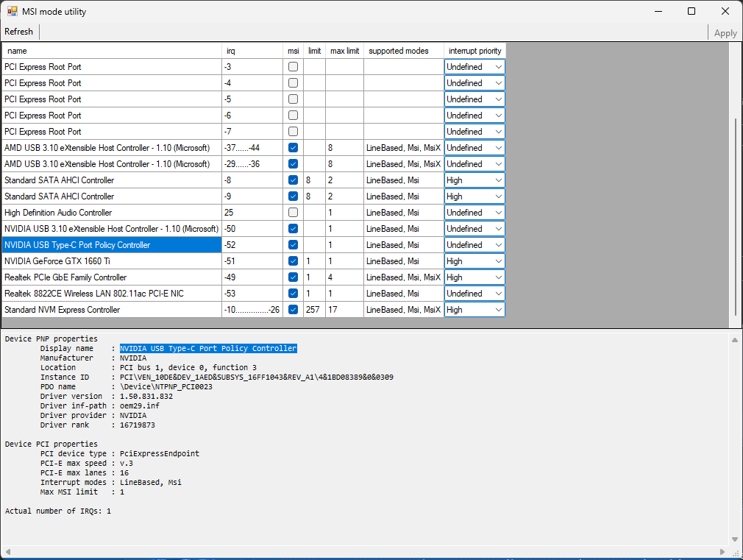Click the name column header
Screen dimensions: 743x560
[x=112, y=51]
